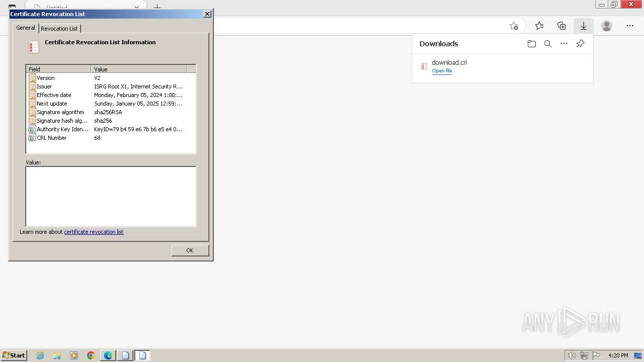Click the Next update row icon
Screen dimensions: 644x362
coord(32,104)
